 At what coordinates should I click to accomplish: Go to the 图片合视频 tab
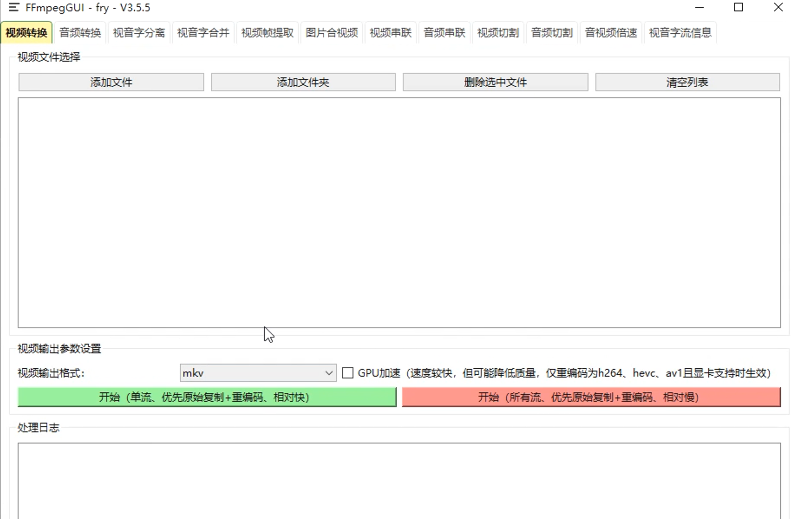[332, 33]
